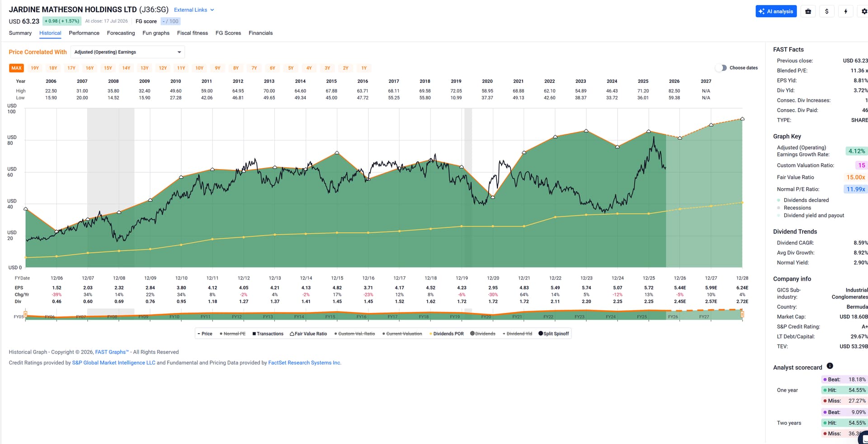The height and width of the screenshot is (444, 868).
Task: Toggle Price series in chart legend
Action: (205, 334)
